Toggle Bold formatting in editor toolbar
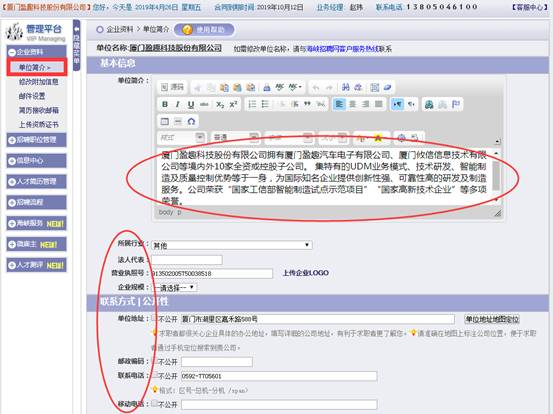The width and height of the screenshot is (553, 414). coord(165,104)
